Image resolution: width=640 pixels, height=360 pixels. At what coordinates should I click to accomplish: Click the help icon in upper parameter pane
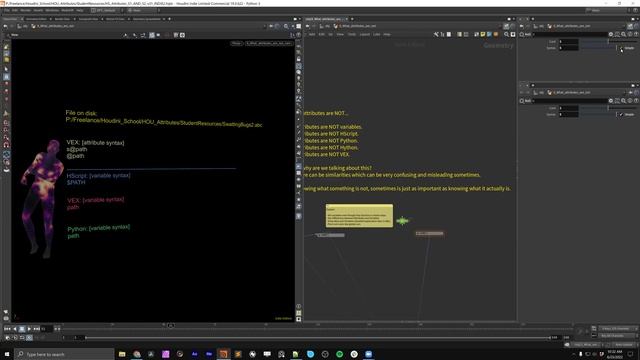(636, 35)
